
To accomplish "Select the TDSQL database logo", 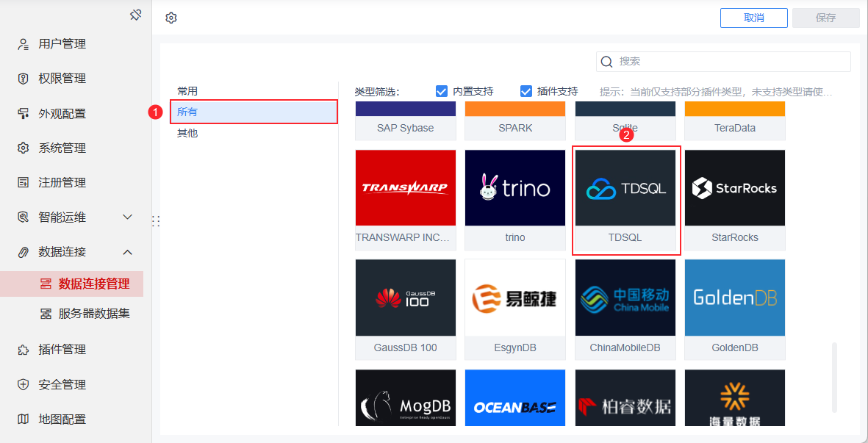I will [x=625, y=189].
